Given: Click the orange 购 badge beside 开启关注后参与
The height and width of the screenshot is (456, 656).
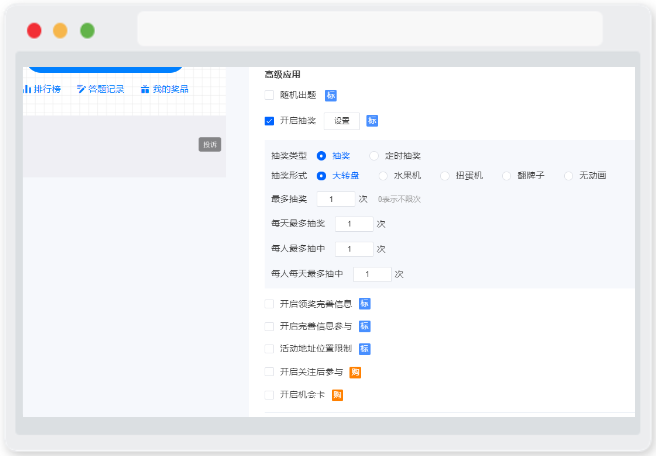Looking at the screenshot, I should coord(355,372).
